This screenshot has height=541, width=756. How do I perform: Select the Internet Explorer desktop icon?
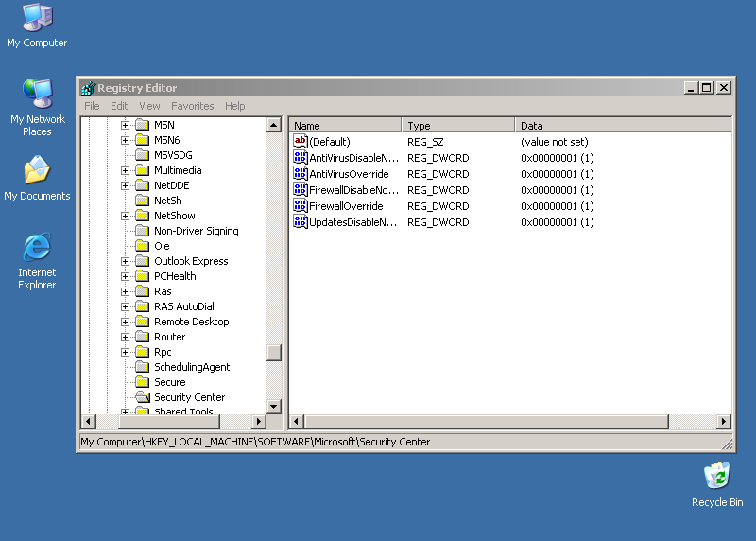[37, 261]
